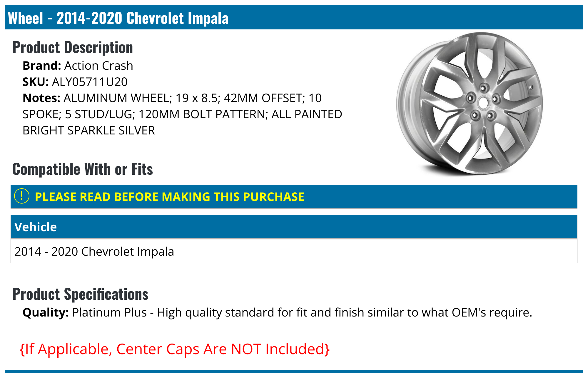This screenshot has width=588, height=378.
Task: Select the 2014 - 2020 Chevrolet Impala row
Action: coord(94,252)
